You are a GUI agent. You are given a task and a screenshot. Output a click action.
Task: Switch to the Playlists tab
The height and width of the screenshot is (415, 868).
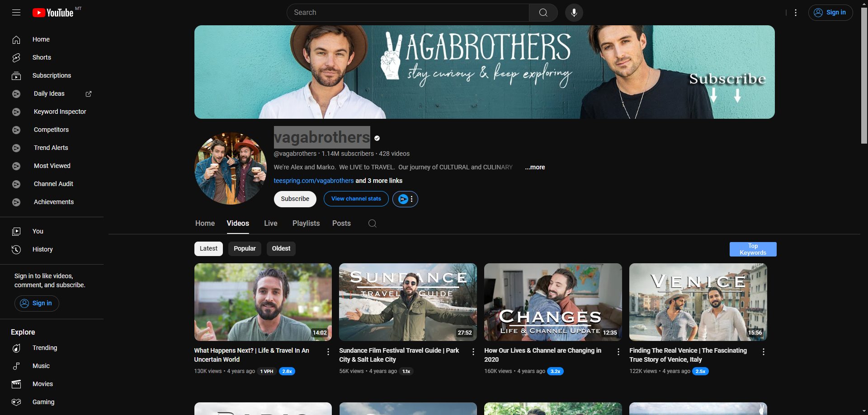coord(306,224)
